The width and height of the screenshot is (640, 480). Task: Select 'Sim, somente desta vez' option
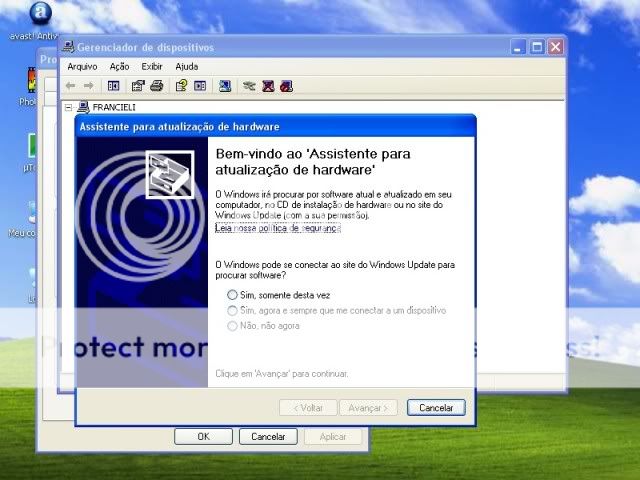[233, 295]
